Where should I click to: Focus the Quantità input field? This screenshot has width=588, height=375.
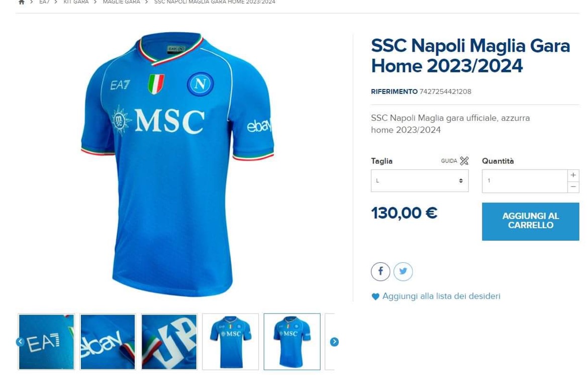pos(524,181)
